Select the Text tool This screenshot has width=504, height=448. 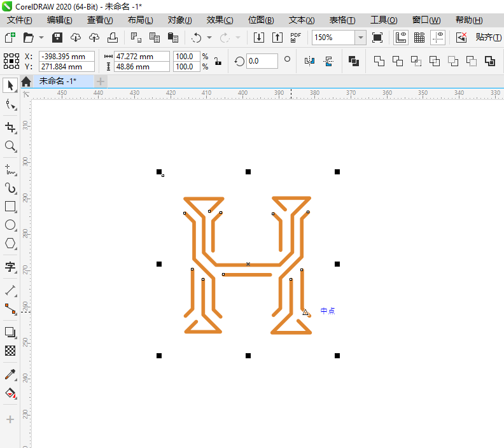click(x=10, y=267)
